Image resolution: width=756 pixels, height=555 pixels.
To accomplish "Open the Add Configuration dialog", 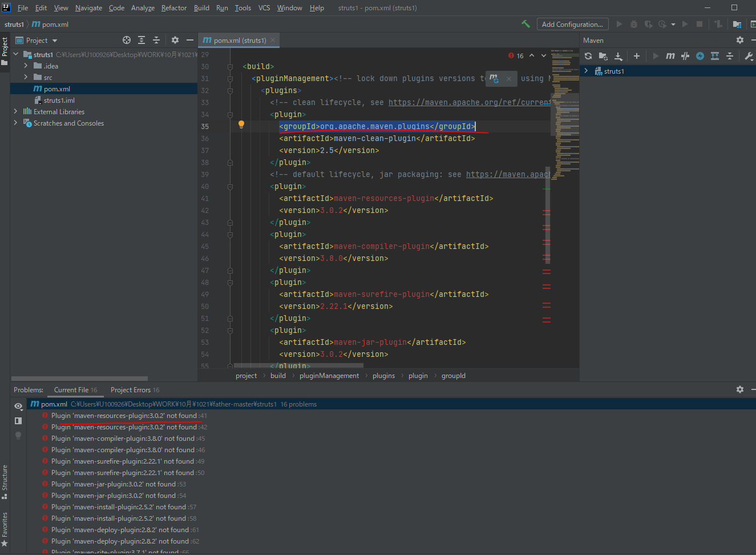I will pyautogui.click(x=572, y=24).
